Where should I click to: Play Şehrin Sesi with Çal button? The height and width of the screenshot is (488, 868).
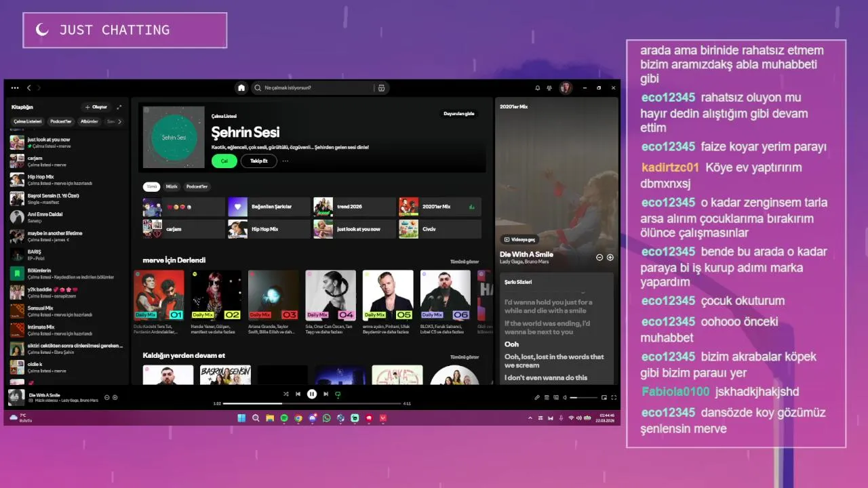(x=224, y=161)
